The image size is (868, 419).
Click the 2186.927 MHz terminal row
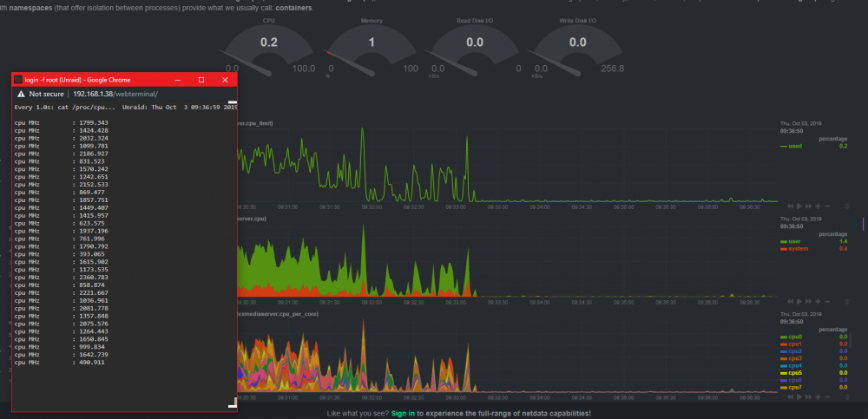[x=62, y=154]
